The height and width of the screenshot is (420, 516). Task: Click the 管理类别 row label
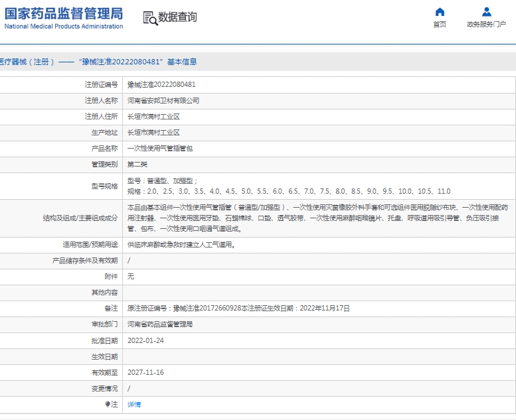[x=104, y=165]
